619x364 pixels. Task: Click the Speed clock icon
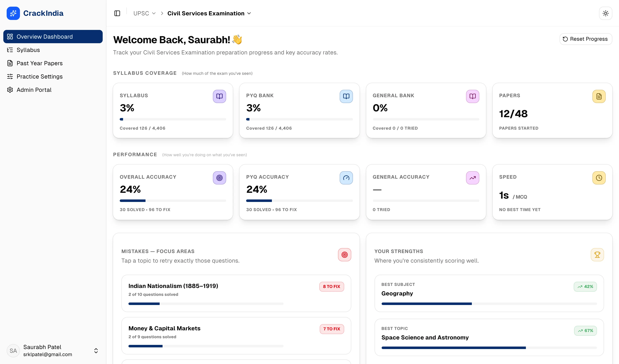click(x=599, y=178)
